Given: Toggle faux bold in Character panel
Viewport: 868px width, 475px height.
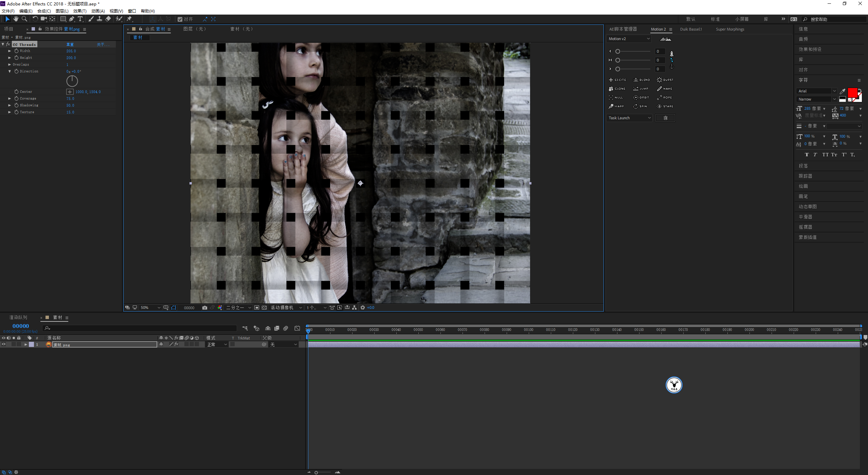Looking at the screenshot, I should [x=807, y=155].
